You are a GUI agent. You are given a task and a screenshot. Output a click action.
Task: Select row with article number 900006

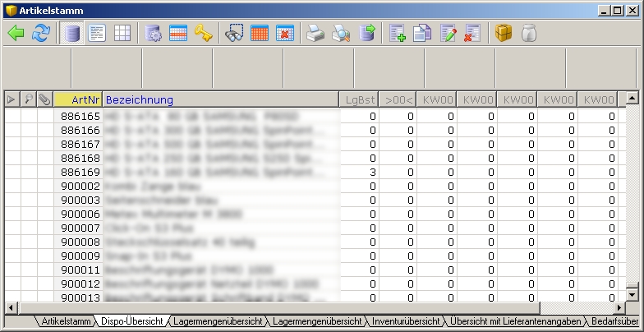point(80,214)
